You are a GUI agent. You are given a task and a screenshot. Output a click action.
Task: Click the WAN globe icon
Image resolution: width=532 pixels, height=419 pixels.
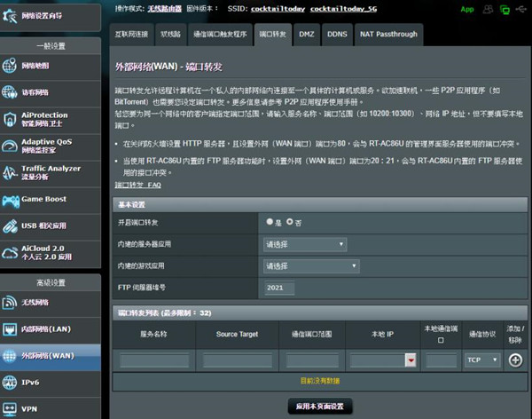click(10, 356)
